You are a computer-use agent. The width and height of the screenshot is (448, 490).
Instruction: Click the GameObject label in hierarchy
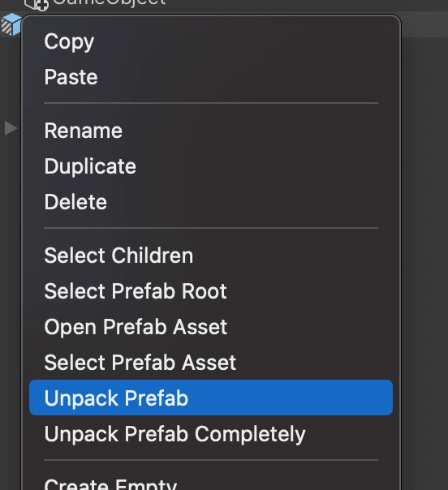pos(109,3)
